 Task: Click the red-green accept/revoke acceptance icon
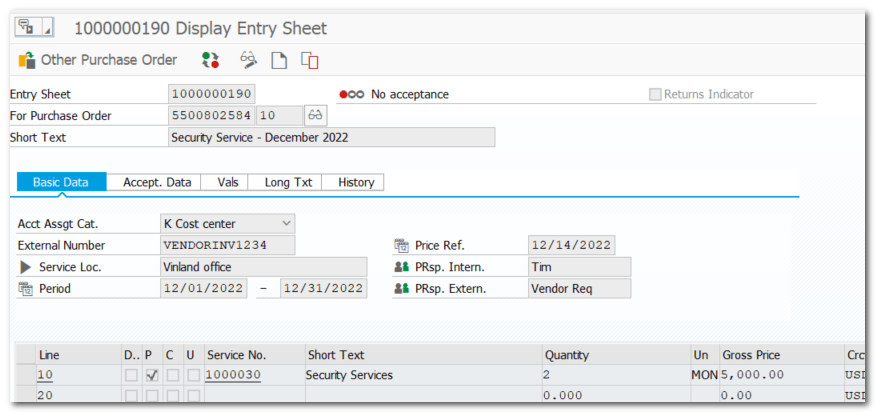click(x=210, y=60)
